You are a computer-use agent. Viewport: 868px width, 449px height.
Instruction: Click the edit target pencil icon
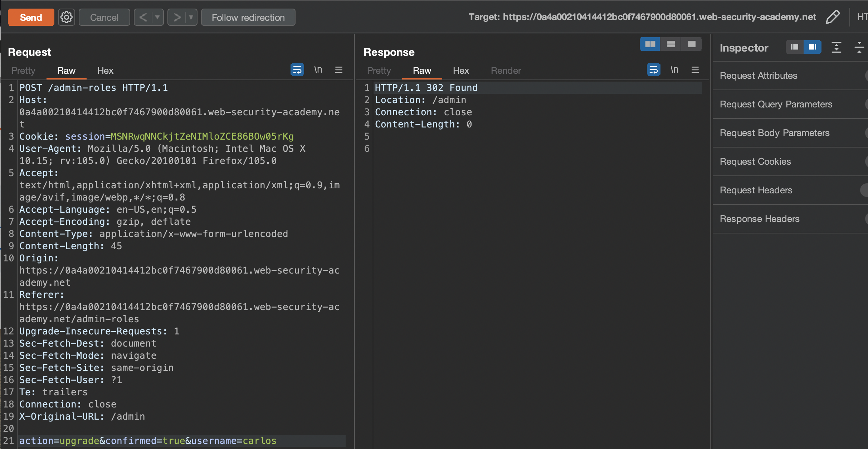833,17
